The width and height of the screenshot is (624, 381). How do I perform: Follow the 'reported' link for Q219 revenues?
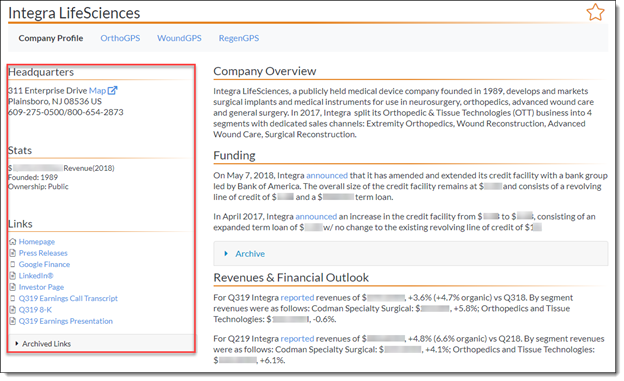coord(297,339)
